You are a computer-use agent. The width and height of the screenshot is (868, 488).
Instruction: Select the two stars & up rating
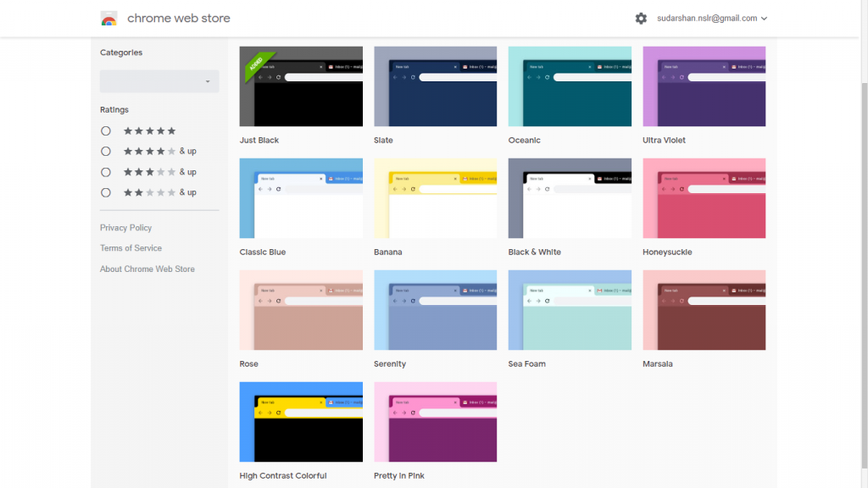point(106,192)
